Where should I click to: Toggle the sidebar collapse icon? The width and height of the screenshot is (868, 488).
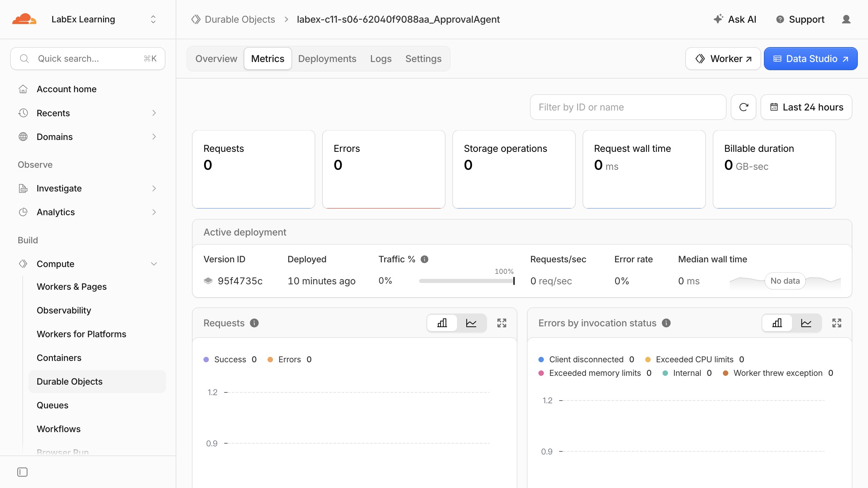pos(22,472)
